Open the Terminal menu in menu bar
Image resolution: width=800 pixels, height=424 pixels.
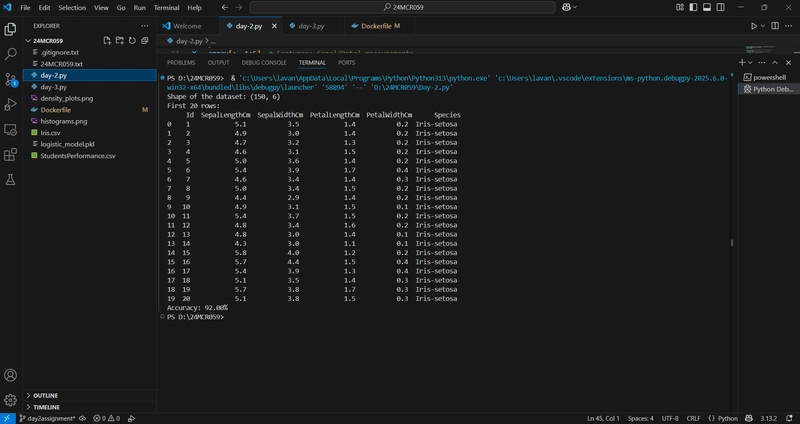[166, 8]
